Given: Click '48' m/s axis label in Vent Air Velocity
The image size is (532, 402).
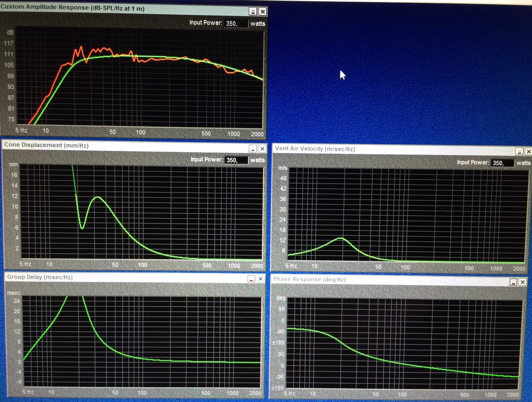Looking at the screenshot, I should tap(283, 178).
